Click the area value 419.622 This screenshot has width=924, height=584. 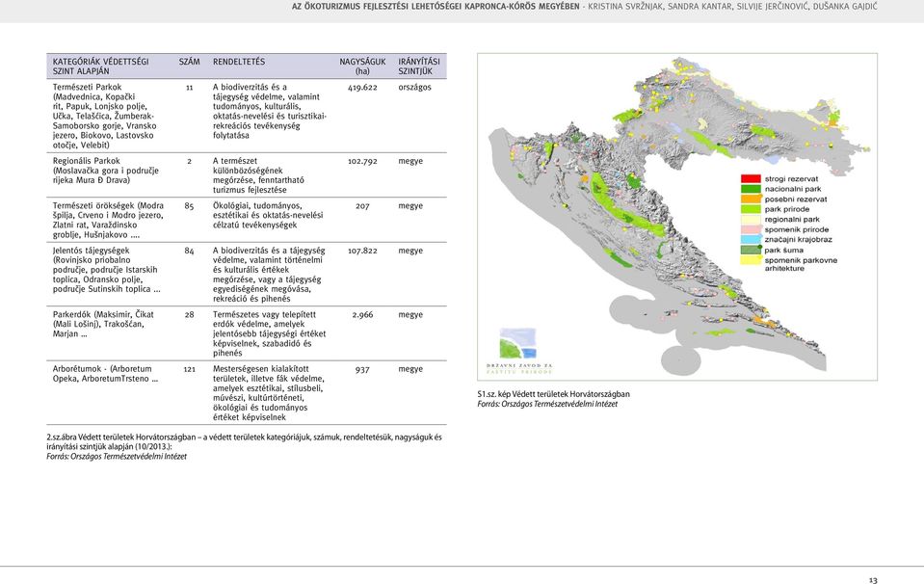pyautogui.click(x=362, y=88)
